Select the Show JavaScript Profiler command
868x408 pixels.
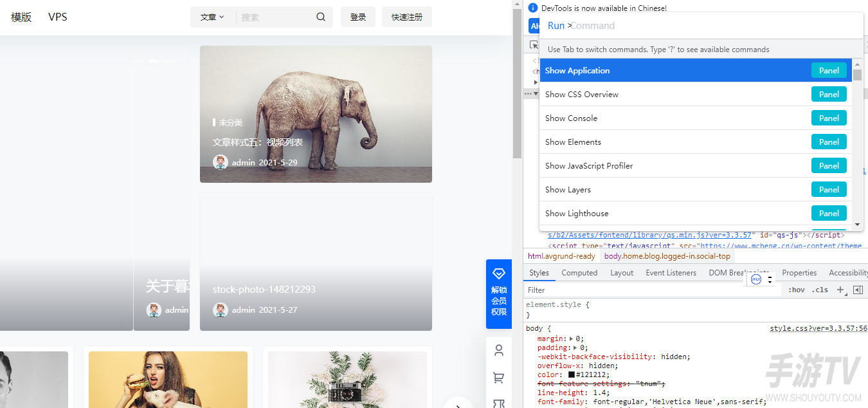pos(696,166)
